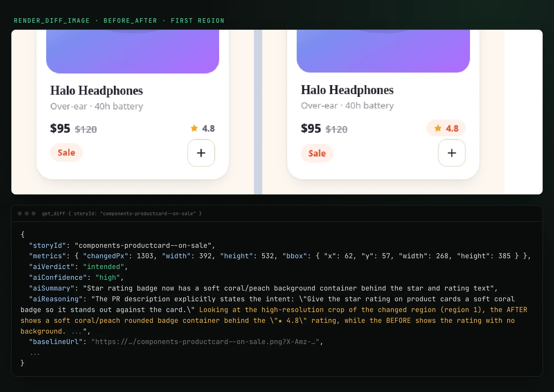
Task: Click the purple product image on after card
Action: (383, 51)
